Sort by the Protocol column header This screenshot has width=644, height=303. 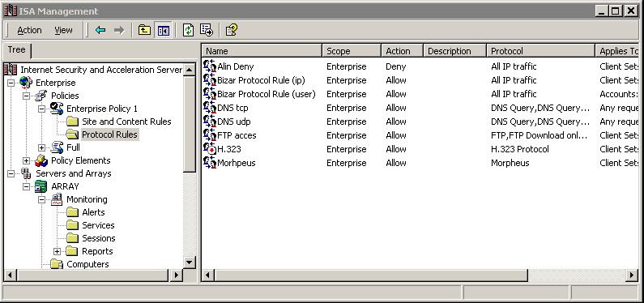(540, 51)
